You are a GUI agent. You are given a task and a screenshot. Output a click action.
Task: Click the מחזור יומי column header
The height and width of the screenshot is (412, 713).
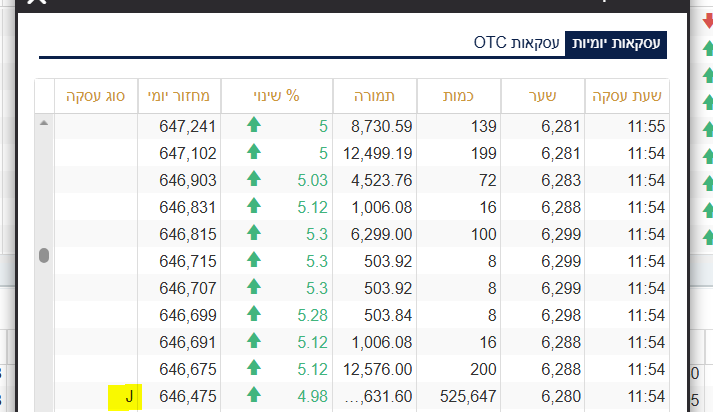point(186,96)
